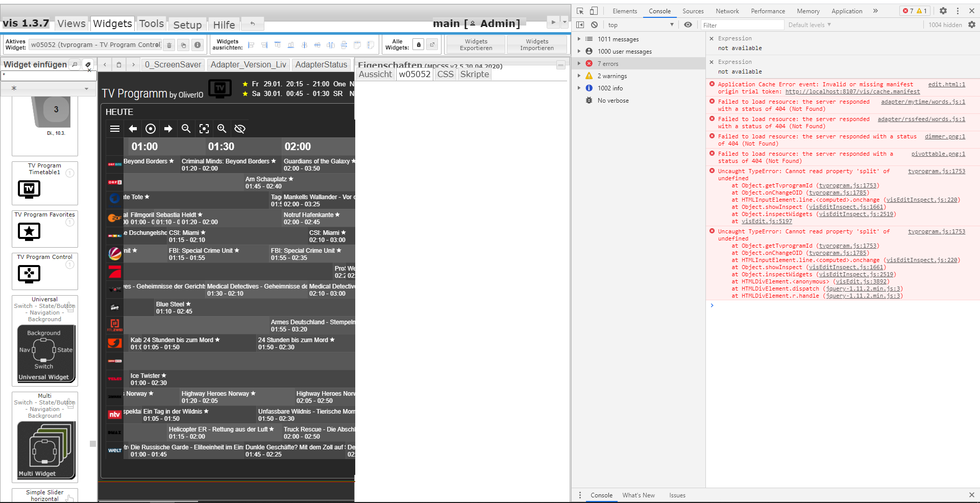Open the Tools menu in vis editor
The height and width of the screenshot is (503, 980).
point(152,23)
